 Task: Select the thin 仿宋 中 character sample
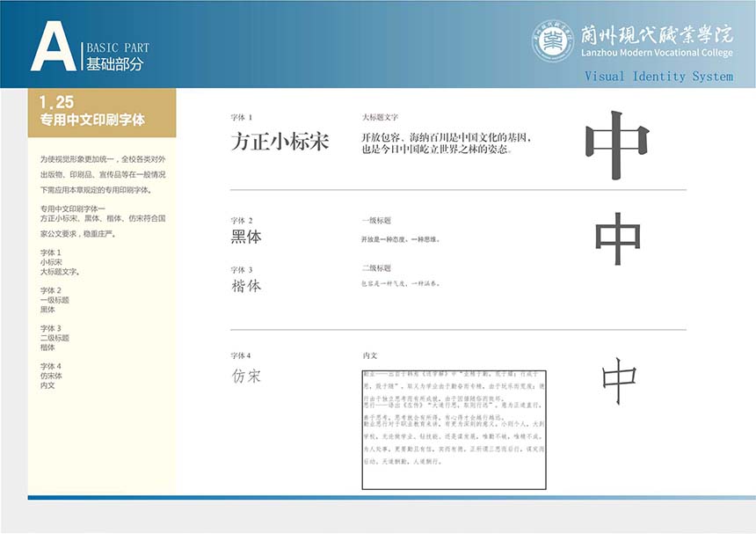point(619,381)
